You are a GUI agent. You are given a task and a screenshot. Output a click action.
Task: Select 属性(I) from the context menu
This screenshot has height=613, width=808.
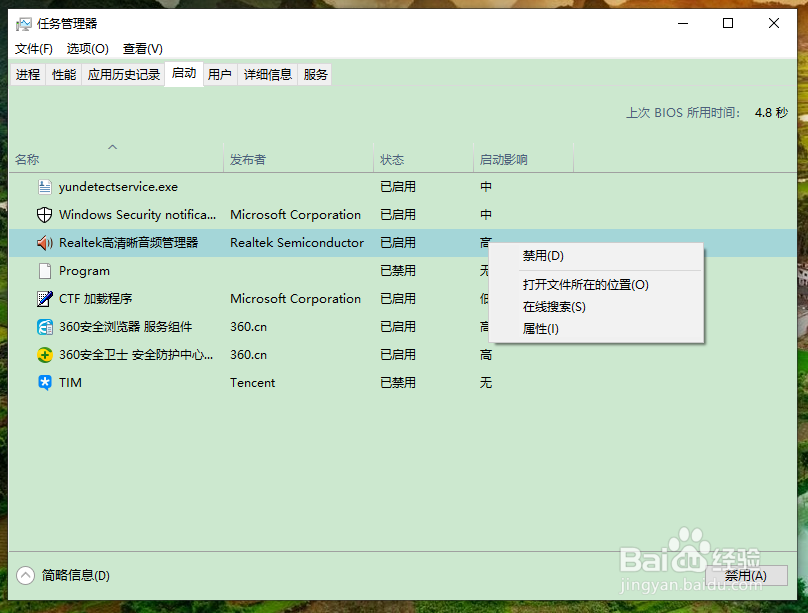coord(541,328)
